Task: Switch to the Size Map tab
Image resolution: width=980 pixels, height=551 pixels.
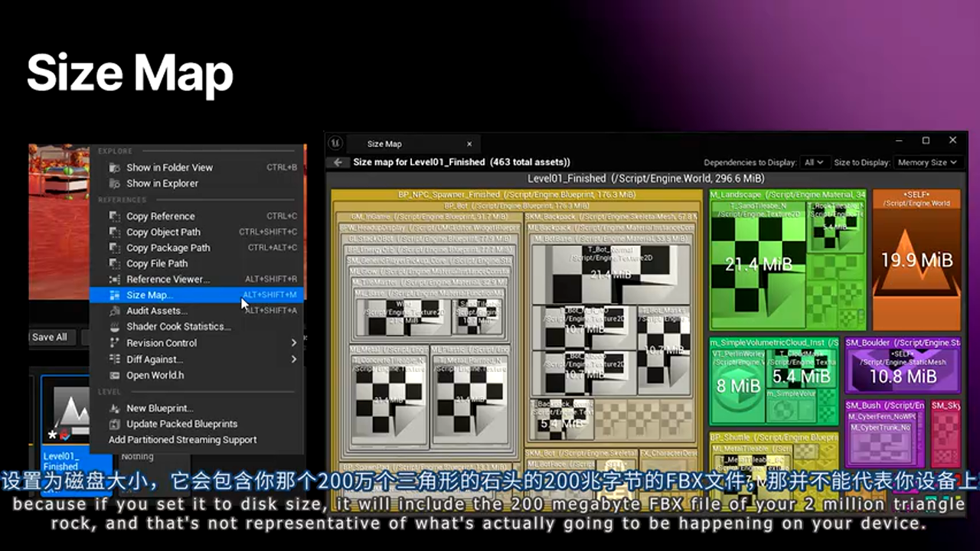Action: click(384, 143)
